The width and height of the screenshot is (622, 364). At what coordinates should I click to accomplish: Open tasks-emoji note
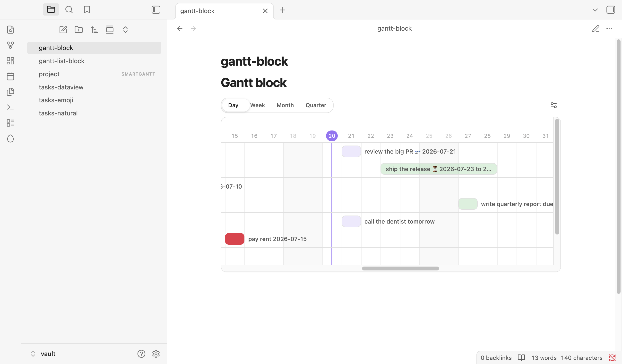coord(94,100)
